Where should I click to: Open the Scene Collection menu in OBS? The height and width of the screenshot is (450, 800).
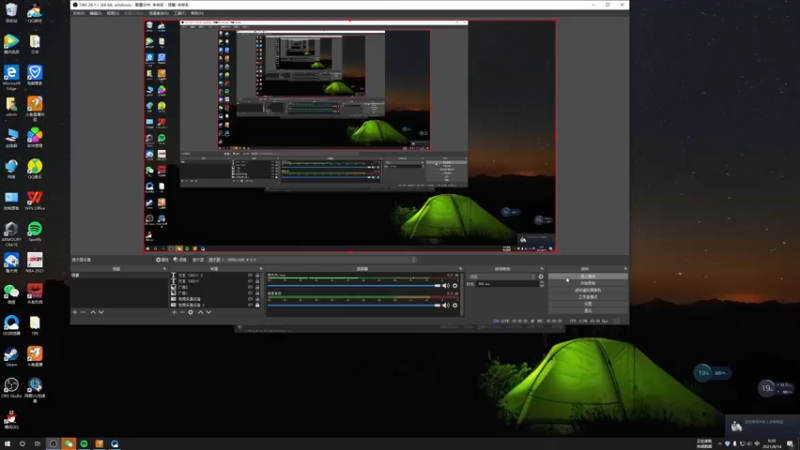point(159,13)
